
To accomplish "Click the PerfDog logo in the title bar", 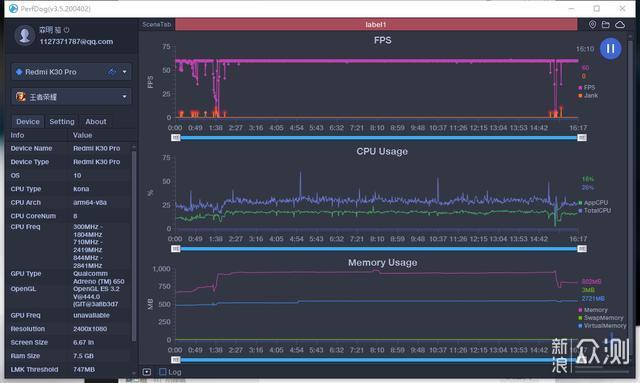I will [13, 9].
